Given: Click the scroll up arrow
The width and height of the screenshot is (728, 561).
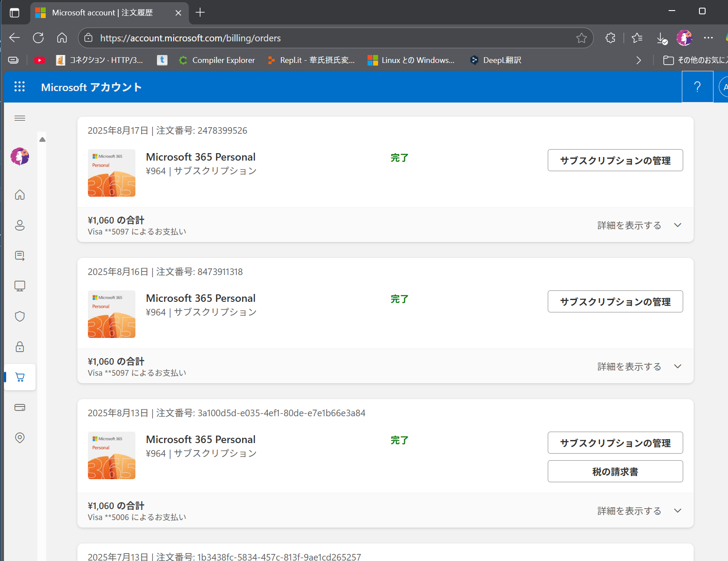Looking at the screenshot, I should 42,139.
